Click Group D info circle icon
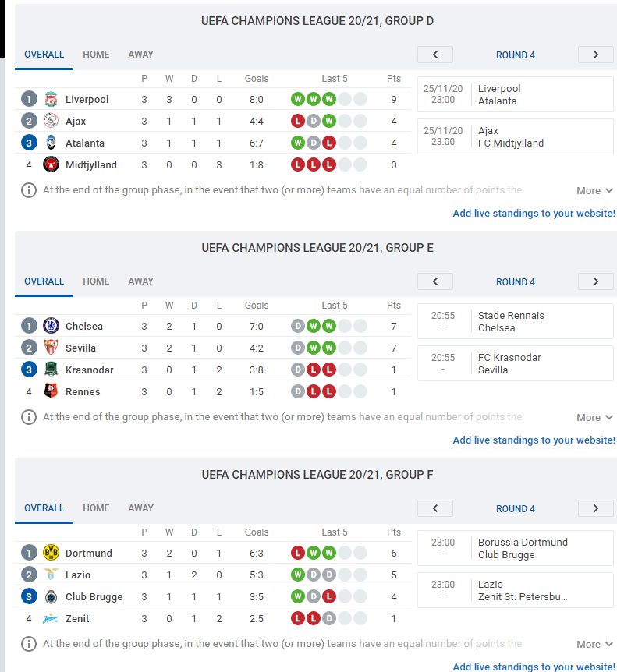This screenshot has height=672, width=617. click(x=29, y=190)
